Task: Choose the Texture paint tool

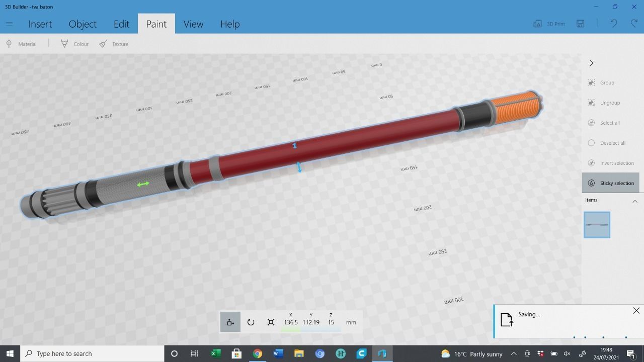Action: pos(114,44)
